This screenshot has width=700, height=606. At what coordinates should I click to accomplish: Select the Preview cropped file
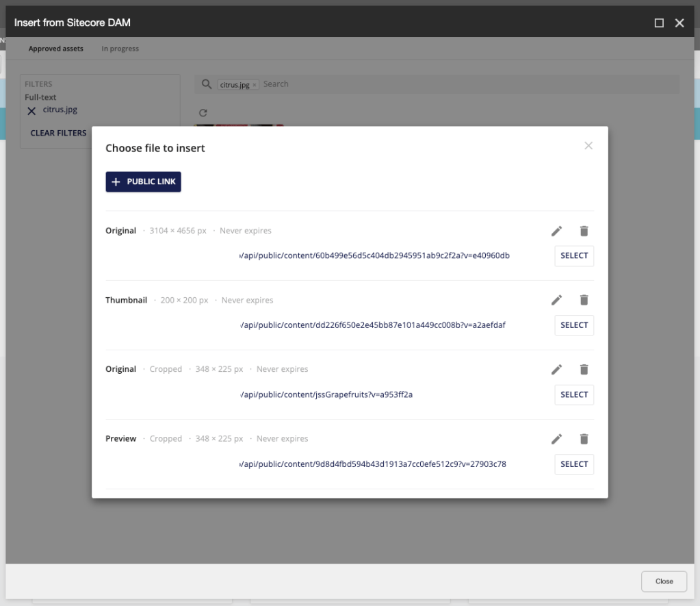[x=573, y=464]
